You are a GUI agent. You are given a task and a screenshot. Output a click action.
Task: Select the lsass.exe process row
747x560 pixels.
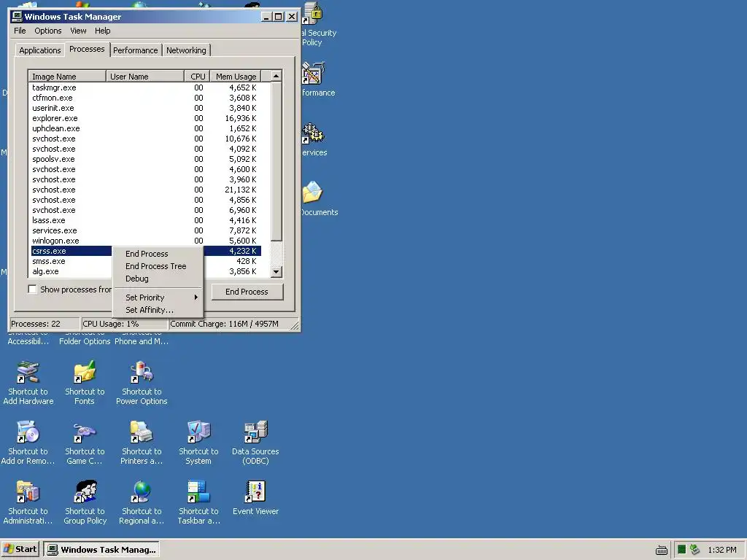coord(145,220)
